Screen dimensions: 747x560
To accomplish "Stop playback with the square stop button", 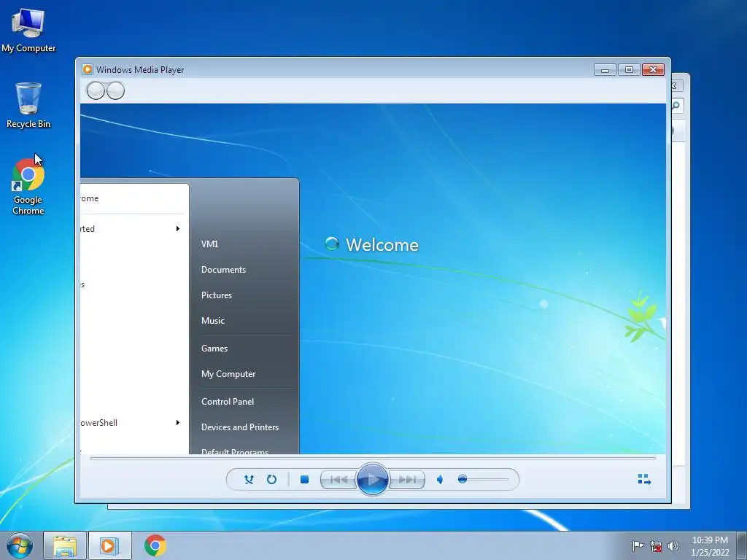I will tap(304, 480).
